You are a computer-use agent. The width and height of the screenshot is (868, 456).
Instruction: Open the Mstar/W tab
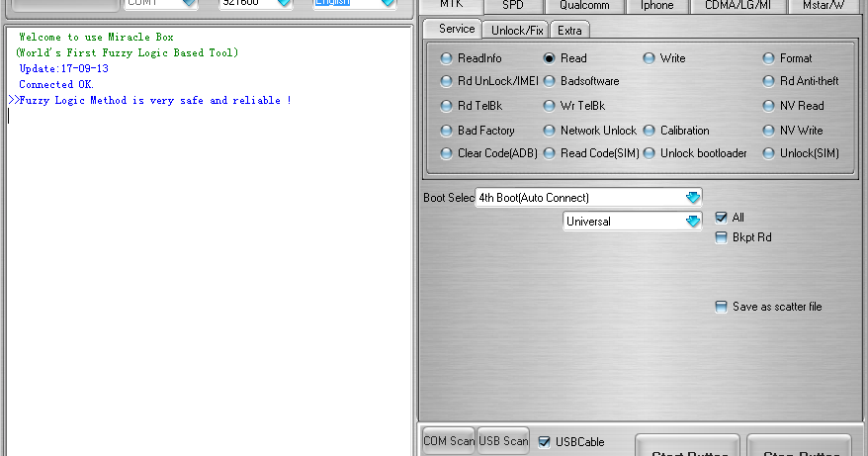click(824, 6)
